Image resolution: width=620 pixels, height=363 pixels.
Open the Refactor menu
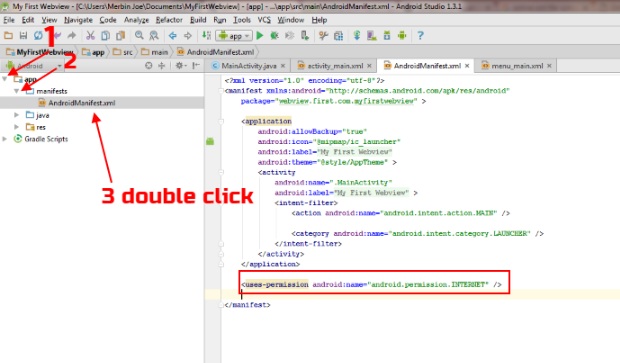tap(169, 20)
